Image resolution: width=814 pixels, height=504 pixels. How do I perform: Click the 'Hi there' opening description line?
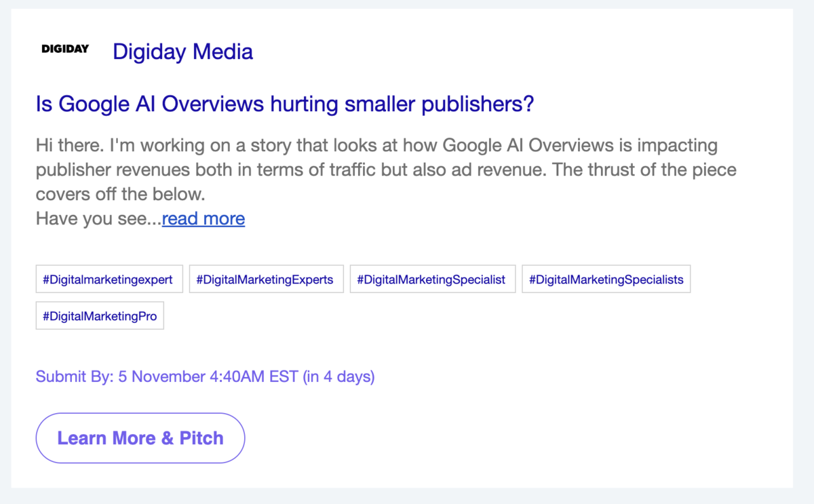coord(376,145)
